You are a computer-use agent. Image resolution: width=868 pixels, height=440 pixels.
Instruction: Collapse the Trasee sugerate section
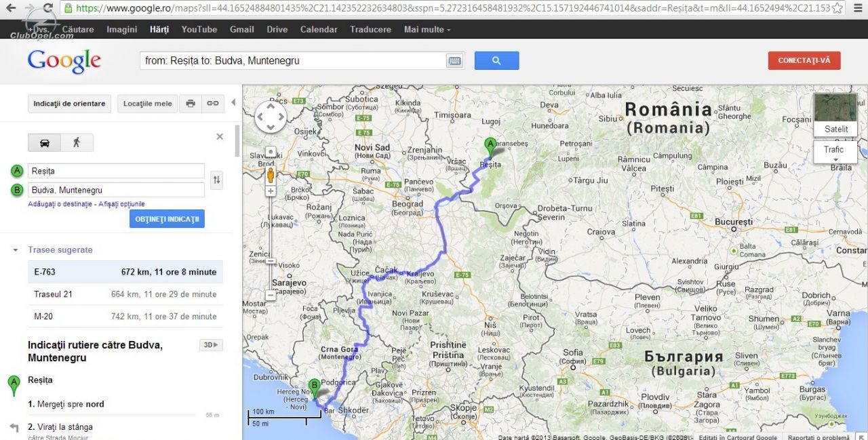tap(16, 250)
